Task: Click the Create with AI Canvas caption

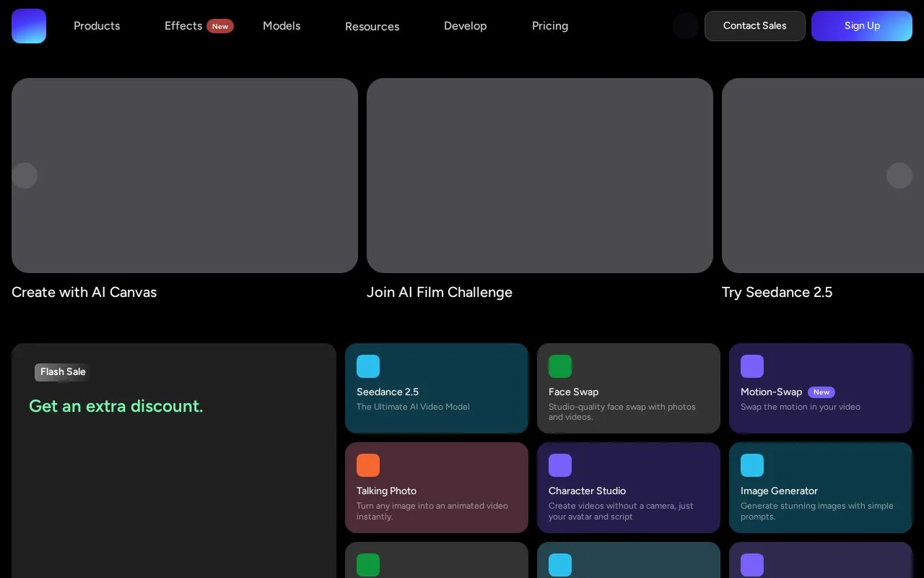Action: [x=84, y=293]
